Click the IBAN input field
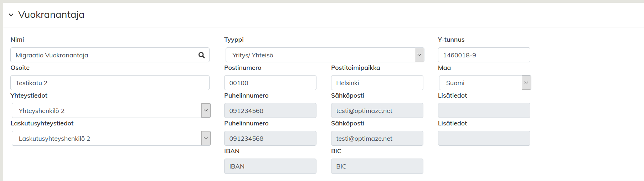Viewport: 644px width, 181px height. (x=270, y=166)
